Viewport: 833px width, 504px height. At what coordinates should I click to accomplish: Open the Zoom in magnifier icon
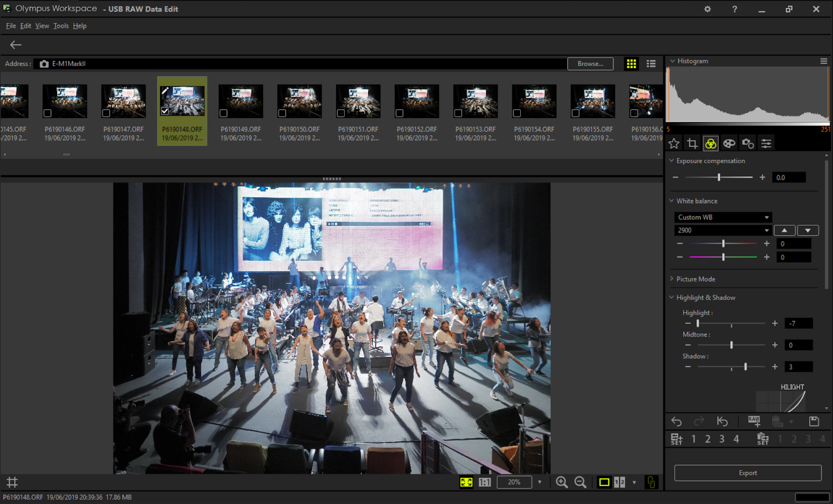562,482
